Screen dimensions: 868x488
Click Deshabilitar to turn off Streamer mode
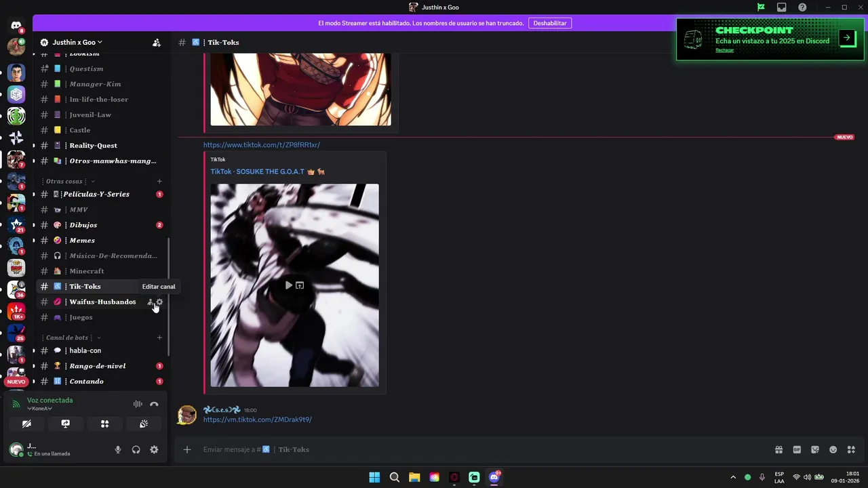[550, 23]
